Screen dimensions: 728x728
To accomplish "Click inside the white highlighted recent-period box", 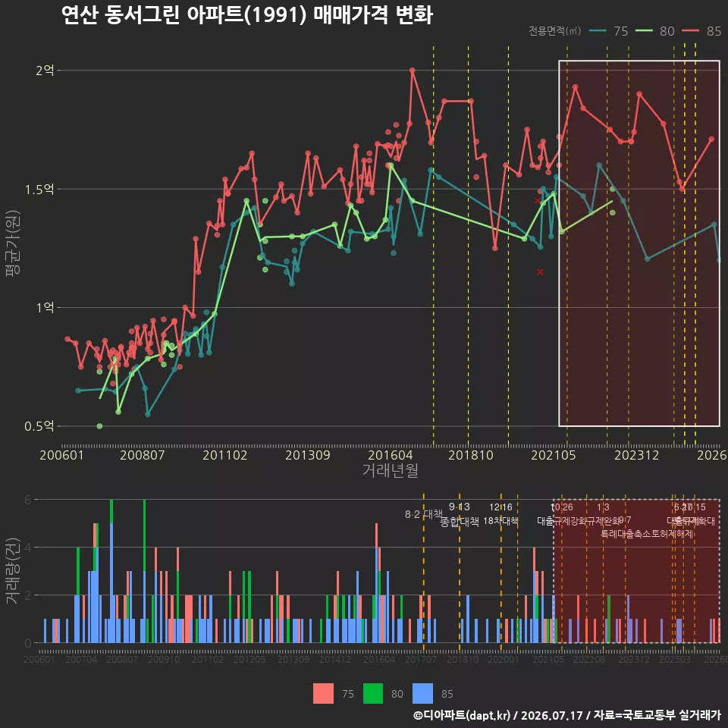I will coord(639,243).
